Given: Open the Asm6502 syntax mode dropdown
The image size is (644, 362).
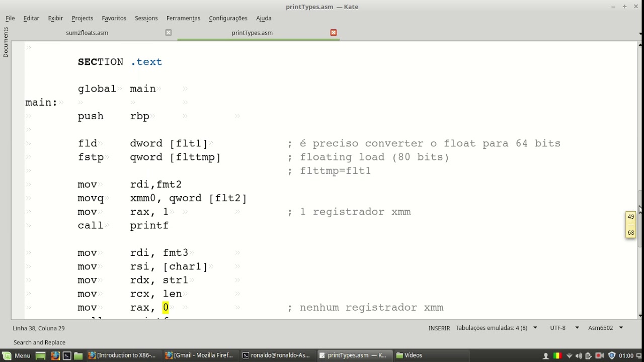Looking at the screenshot, I should (606, 328).
